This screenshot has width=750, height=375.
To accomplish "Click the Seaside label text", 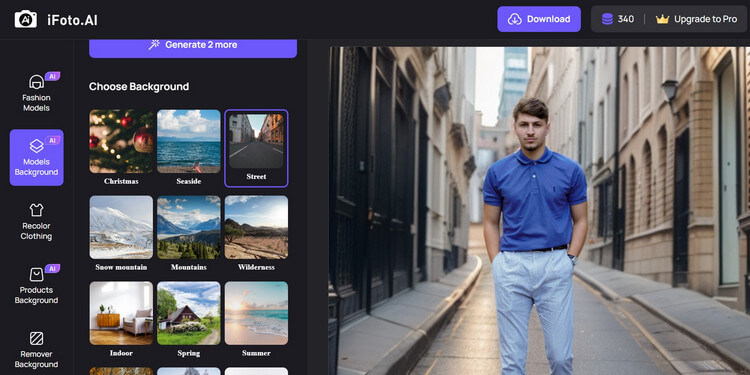I will 189,181.
